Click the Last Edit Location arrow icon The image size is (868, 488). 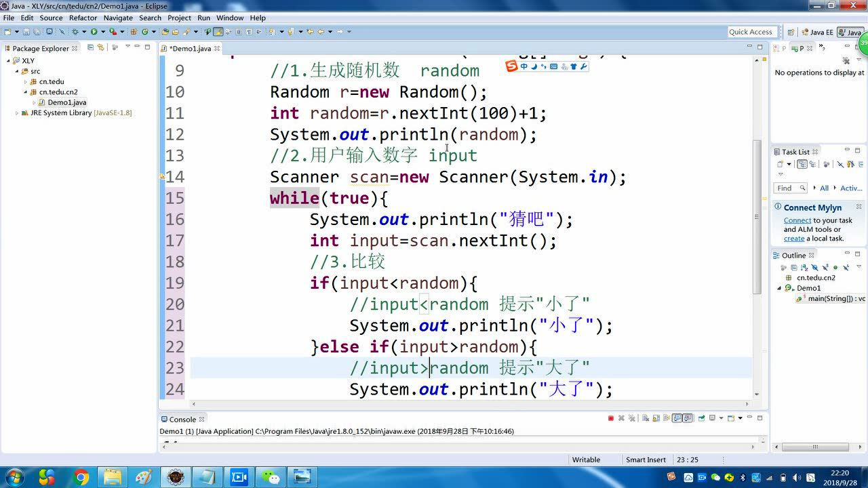(310, 31)
